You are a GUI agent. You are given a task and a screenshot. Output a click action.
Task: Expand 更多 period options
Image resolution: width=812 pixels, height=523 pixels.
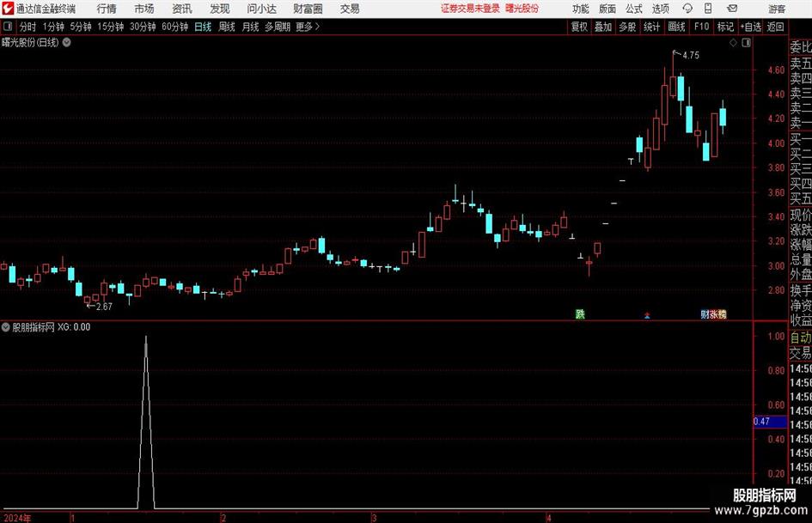pyautogui.click(x=308, y=27)
